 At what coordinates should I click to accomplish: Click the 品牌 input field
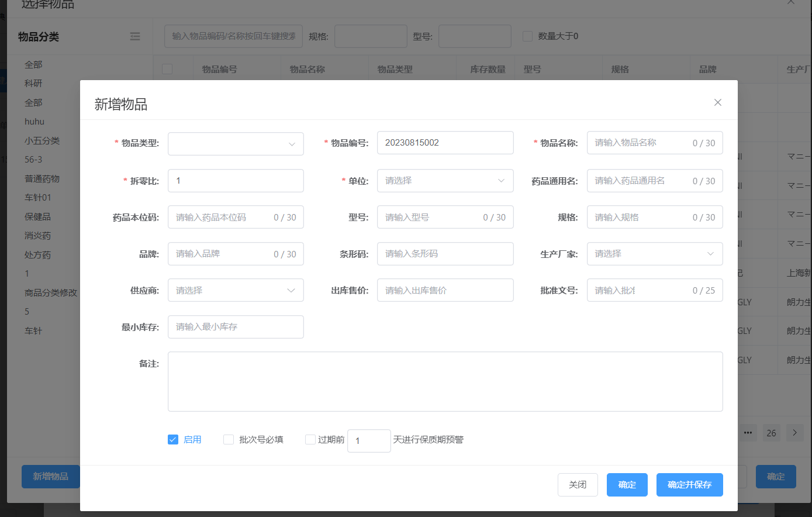(236, 254)
